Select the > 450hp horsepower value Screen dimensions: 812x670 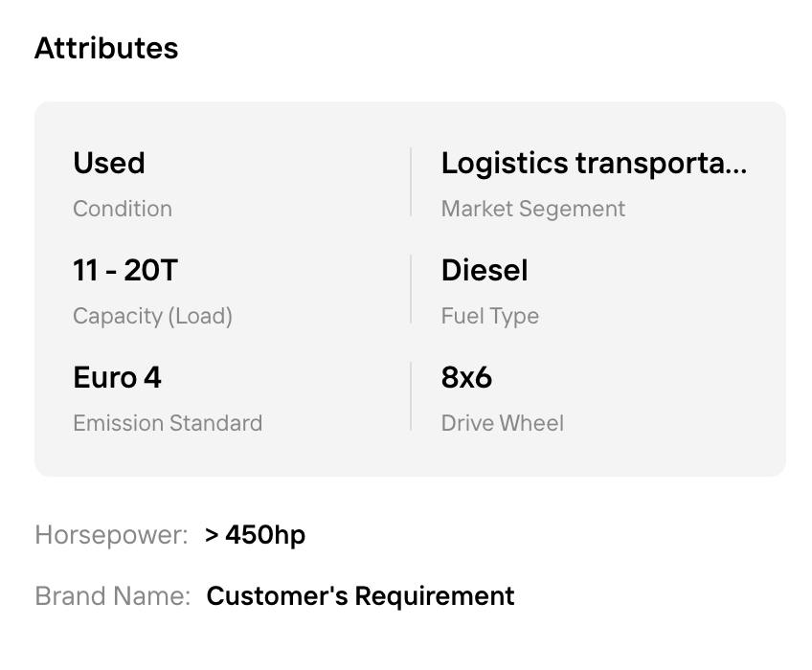point(255,535)
